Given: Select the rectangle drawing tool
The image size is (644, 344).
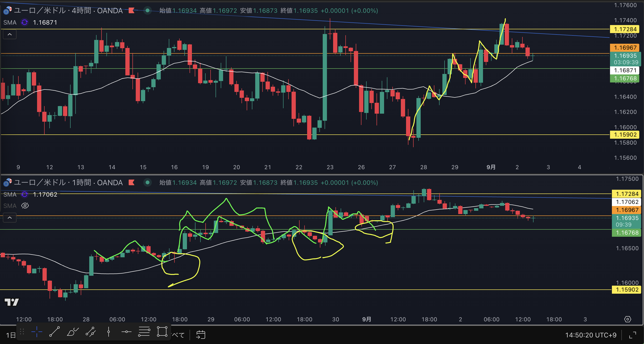Looking at the screenshot, I should click(x=162, y=332).
